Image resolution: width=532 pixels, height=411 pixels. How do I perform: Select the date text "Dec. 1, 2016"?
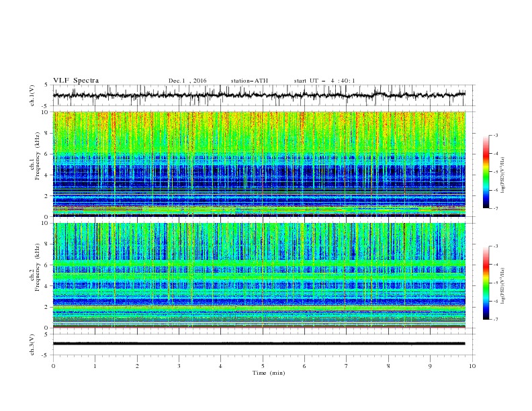click(x=187, y=81)
